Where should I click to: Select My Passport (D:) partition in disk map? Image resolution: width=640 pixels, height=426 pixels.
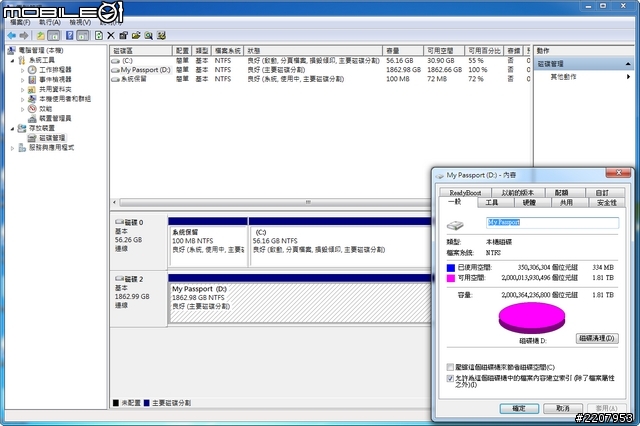(300, 302)
